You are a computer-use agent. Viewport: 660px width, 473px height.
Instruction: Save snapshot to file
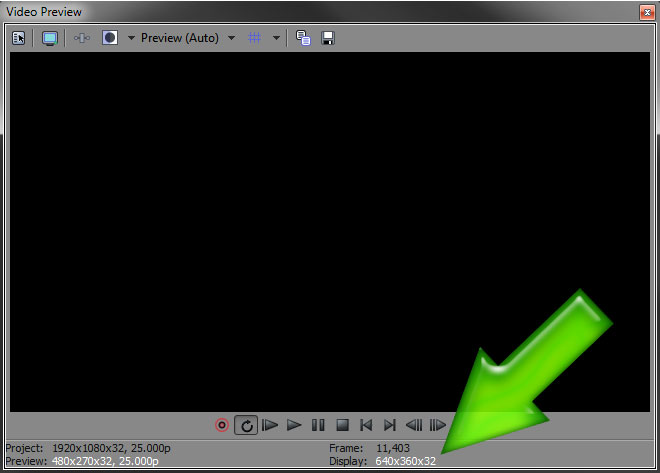pos(327,38)
